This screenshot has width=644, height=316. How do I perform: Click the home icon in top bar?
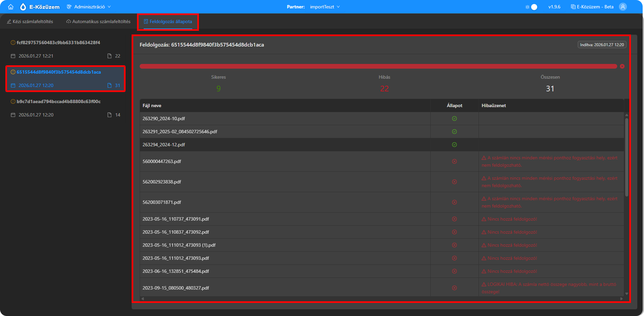click(11, 7)
